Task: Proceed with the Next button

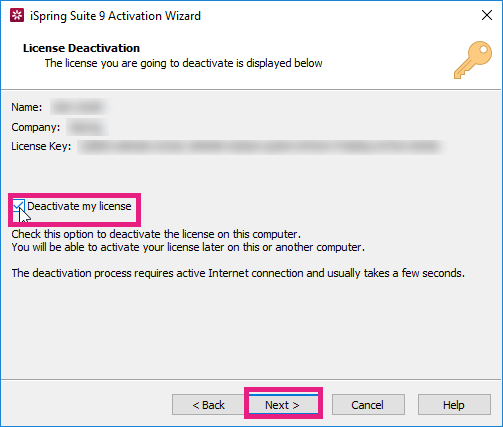Action: [x=283, y=405]
